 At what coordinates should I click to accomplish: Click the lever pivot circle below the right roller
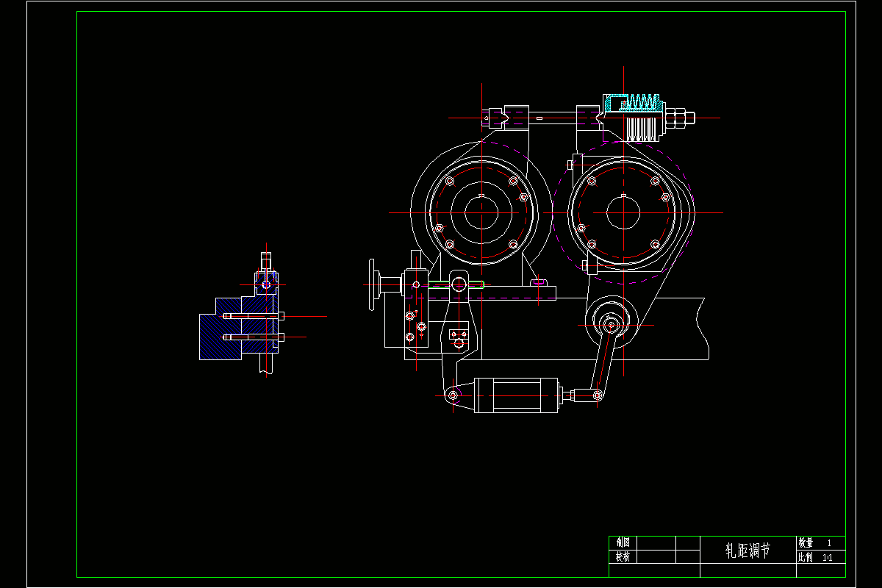pyautogui.click(x=611, y=326)
